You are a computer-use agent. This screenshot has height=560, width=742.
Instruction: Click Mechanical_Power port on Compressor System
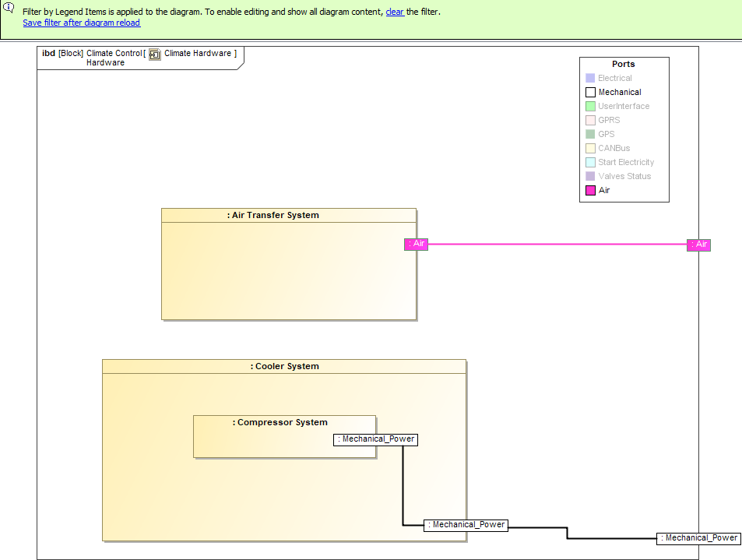tap(375, 439)
